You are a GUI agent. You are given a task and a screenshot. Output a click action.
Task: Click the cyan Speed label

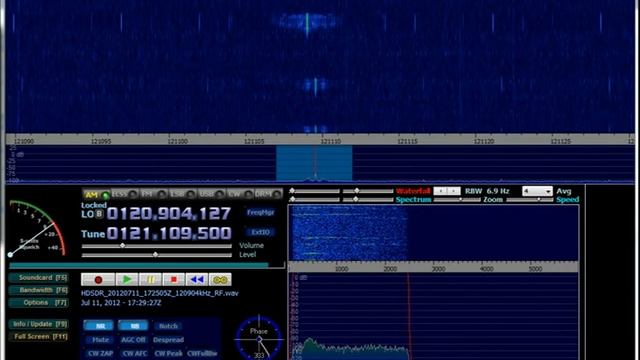coord(567,200)
